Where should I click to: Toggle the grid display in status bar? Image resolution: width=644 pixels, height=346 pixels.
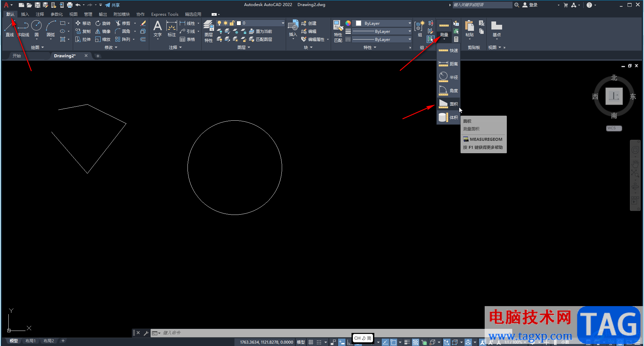pyautogui.click(x=311, y=342)
